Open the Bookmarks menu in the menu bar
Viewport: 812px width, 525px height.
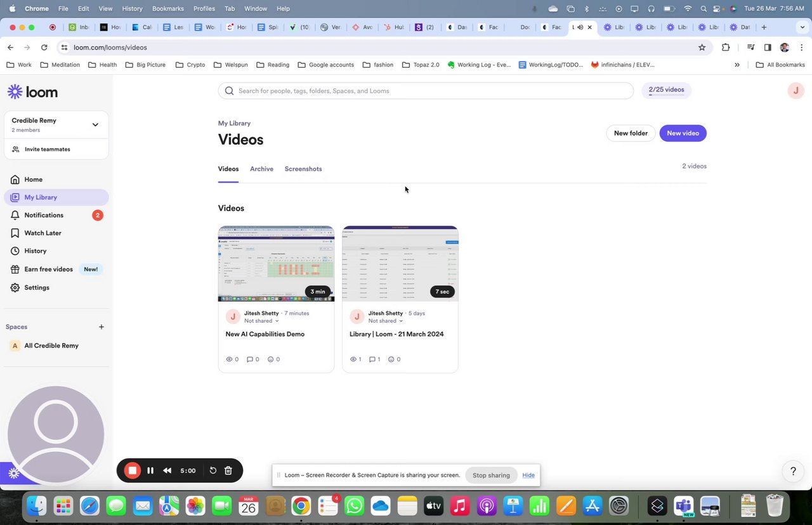(x=168, y=9)
